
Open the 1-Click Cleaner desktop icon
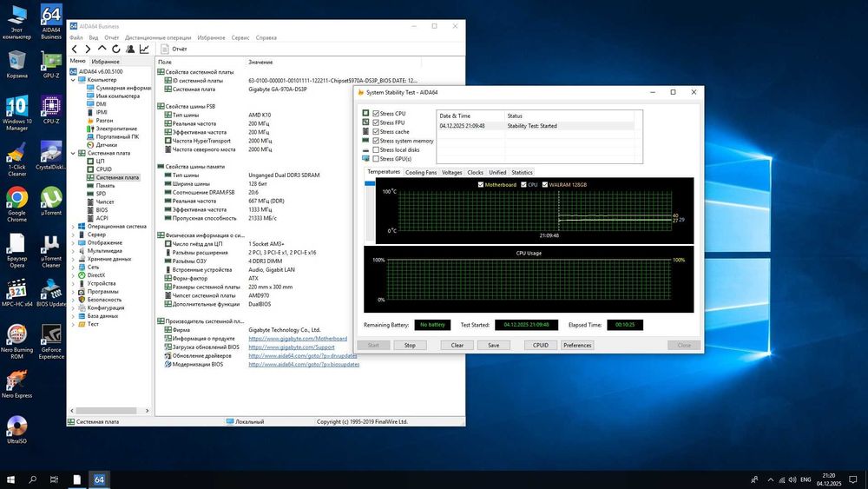click(x=16, y=159)
